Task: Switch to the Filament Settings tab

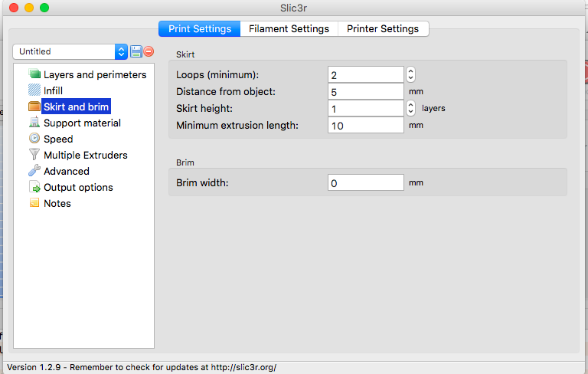Action: (289, 29)
